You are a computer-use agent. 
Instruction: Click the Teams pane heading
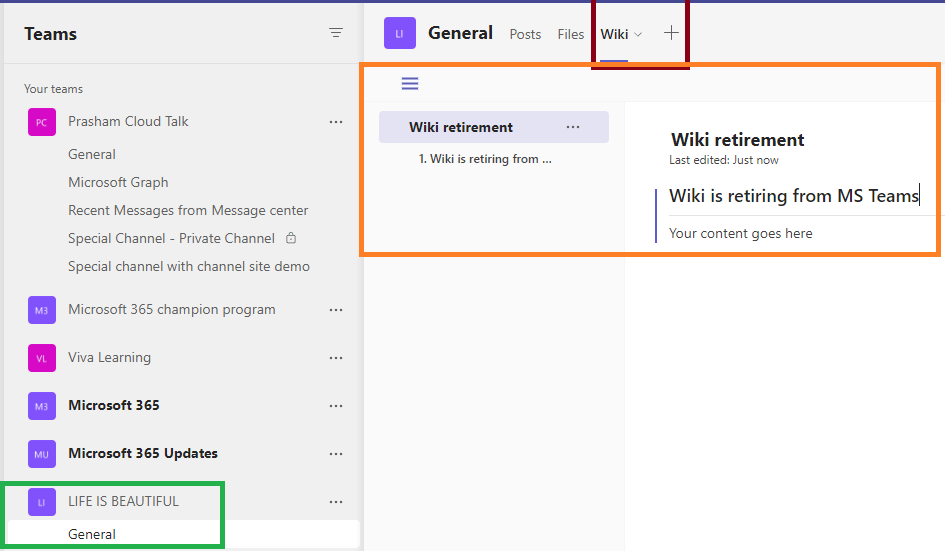click(x=51, y=34)
